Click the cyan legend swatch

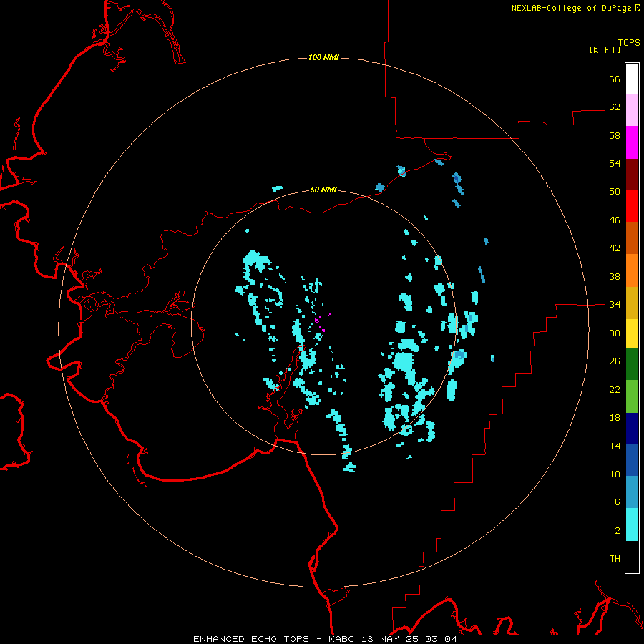[632, 525]
